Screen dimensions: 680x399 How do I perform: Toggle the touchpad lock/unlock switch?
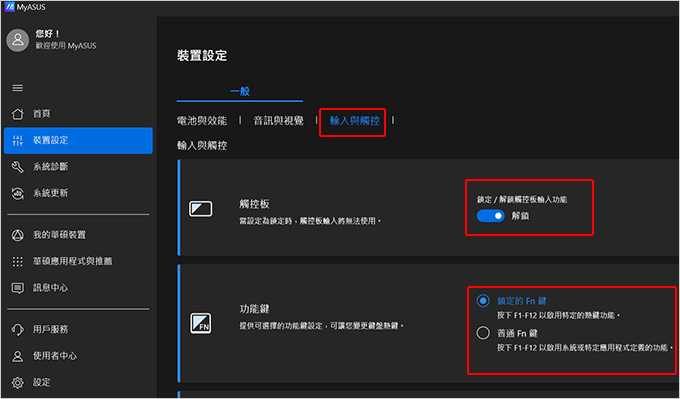tap(490, 216)
